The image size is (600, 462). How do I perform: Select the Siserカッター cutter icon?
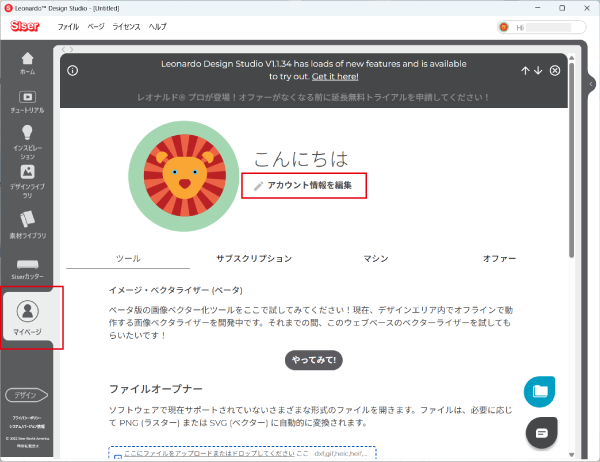(27, 265)
